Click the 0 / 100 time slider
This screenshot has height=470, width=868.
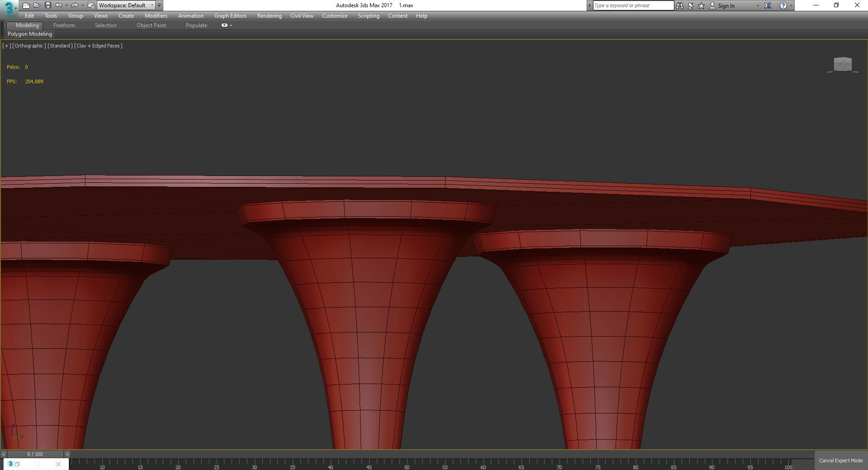click(x=35, y=454)
